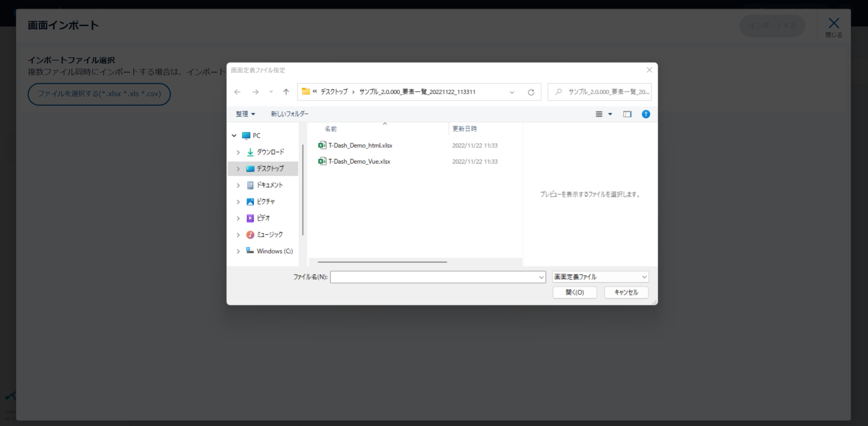868x426 pixels.
Task: Refresh the current folder listing
Action: click(531, 92)
